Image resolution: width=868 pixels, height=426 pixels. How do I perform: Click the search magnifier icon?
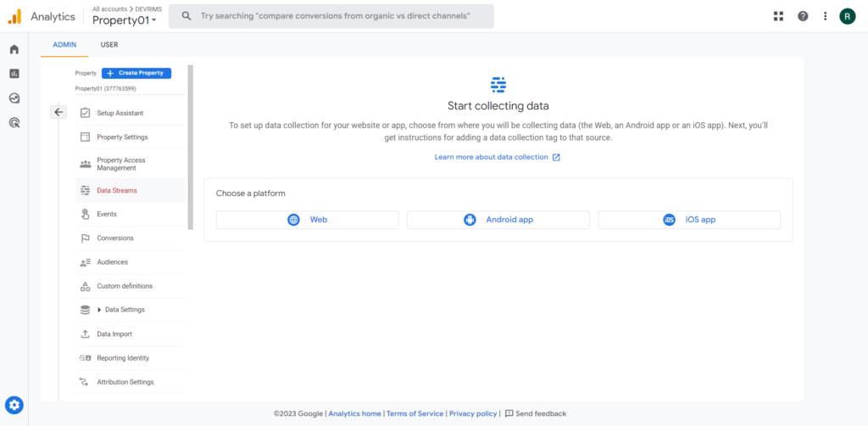coord(187,16)
